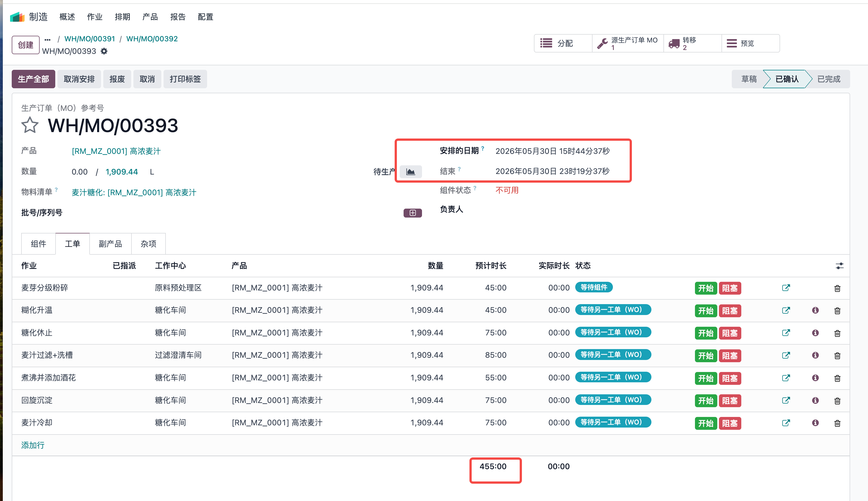The width and height of the screenshot is (868, 501).
Task: Open the 源生产订单 MO smart button
Action: (628, 43)
